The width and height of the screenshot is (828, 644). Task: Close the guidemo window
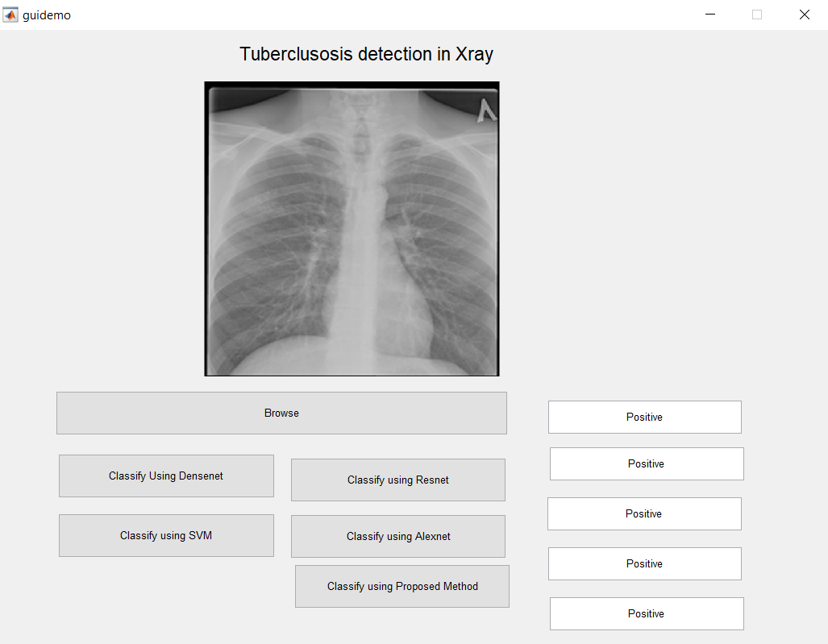point(804,15)
